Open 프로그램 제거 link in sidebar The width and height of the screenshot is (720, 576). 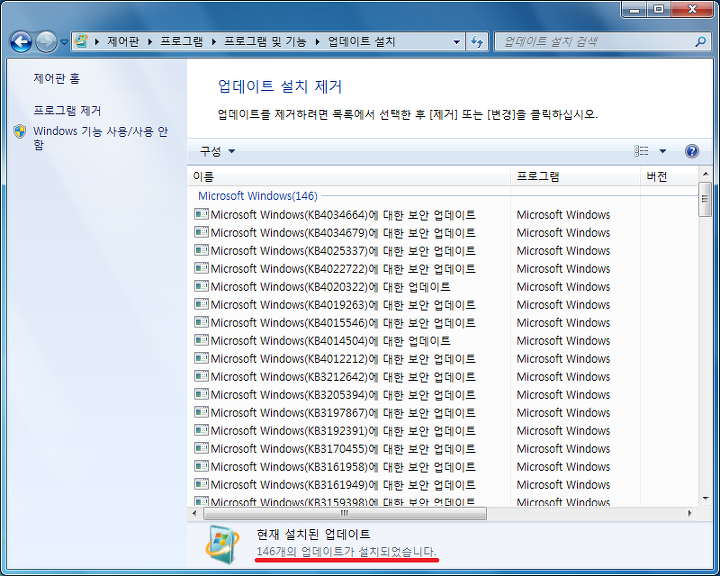[x=67, y=110]
